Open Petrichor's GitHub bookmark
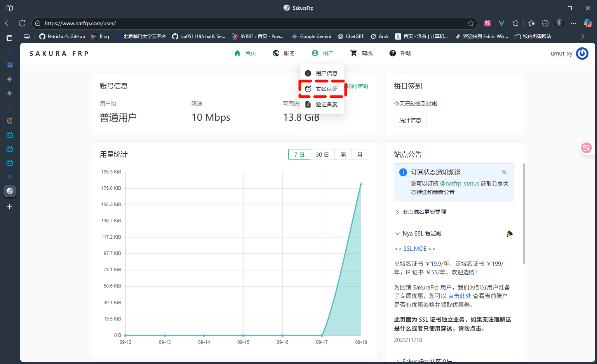This screenshot has width=597, height=364. (62, 36)
